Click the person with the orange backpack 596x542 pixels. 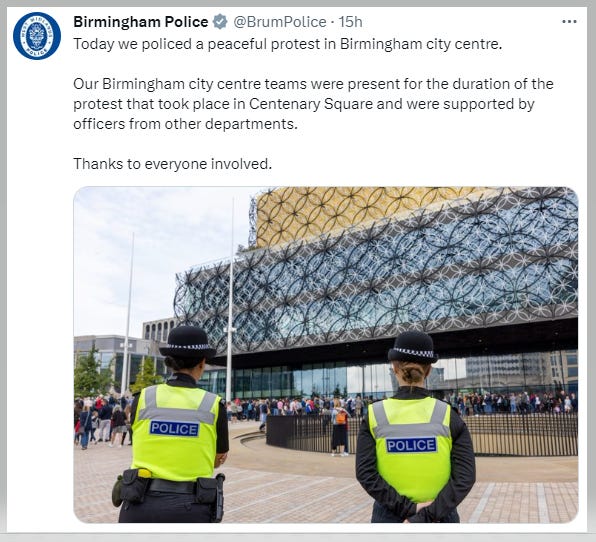coord(339,426)
